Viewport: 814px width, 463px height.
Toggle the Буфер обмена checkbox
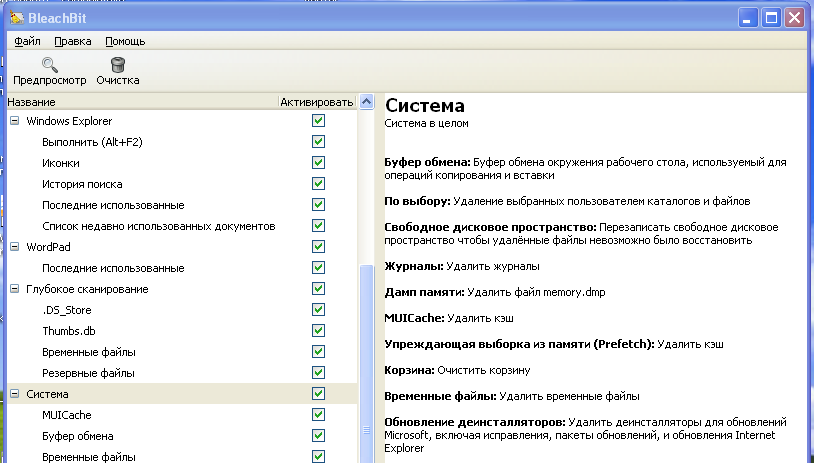click(x=318, y=436)
